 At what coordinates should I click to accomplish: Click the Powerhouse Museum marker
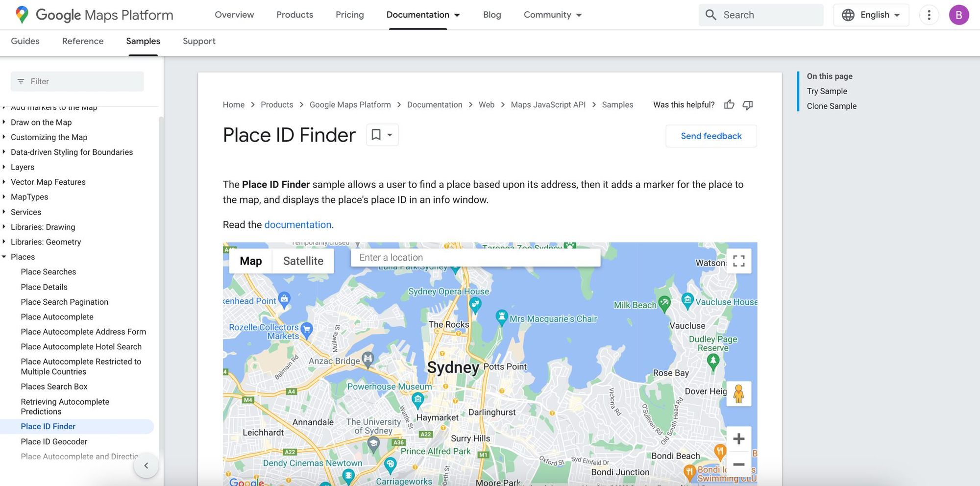click(417, 400)
